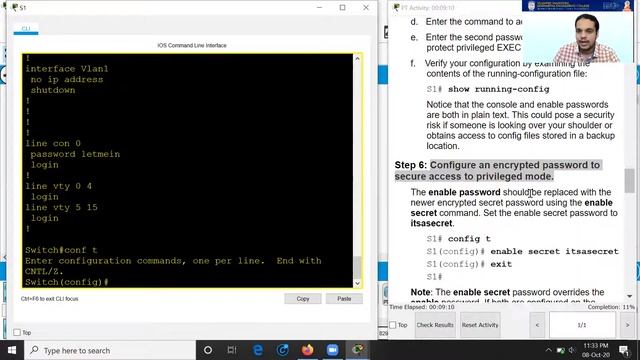Click 'interface Vlan1' line in CLI

pyautogui.click(x=67, y=69)
